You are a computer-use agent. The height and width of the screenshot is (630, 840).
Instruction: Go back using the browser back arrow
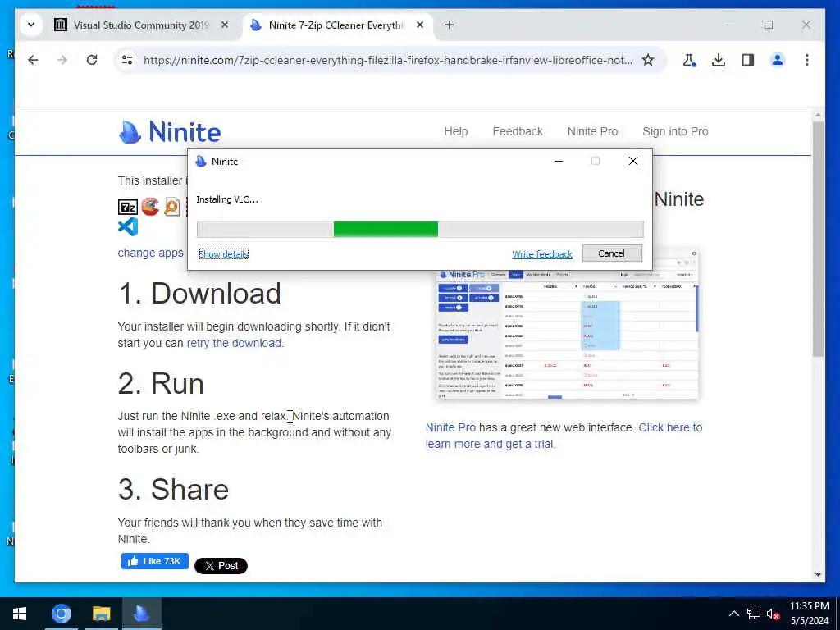point(33,60)
